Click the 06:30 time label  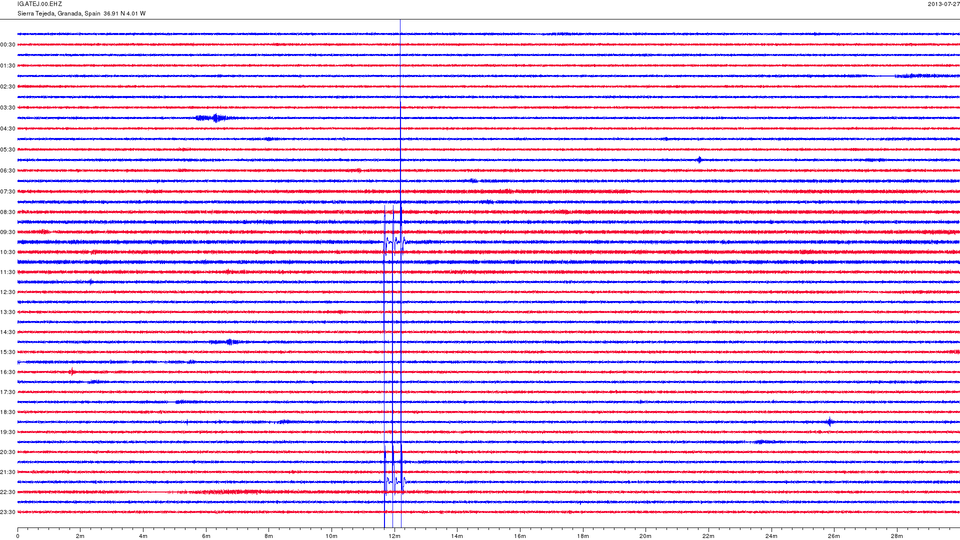(x=8, y=171)
